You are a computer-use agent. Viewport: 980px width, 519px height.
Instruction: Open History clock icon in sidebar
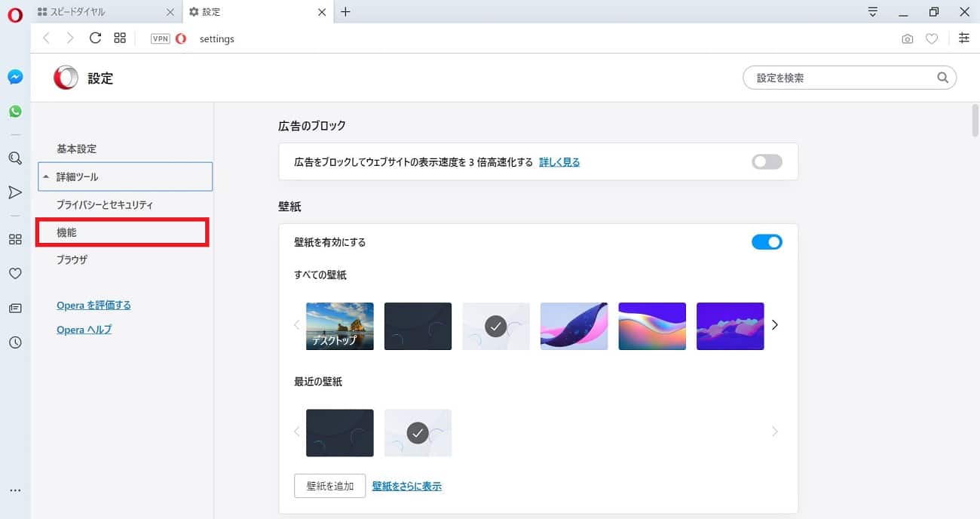15,342
